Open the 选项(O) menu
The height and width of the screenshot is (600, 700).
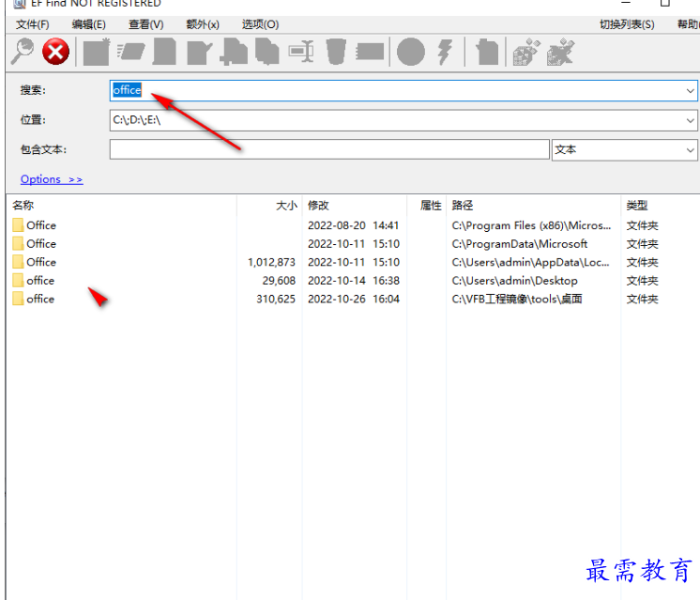point(260,24)
